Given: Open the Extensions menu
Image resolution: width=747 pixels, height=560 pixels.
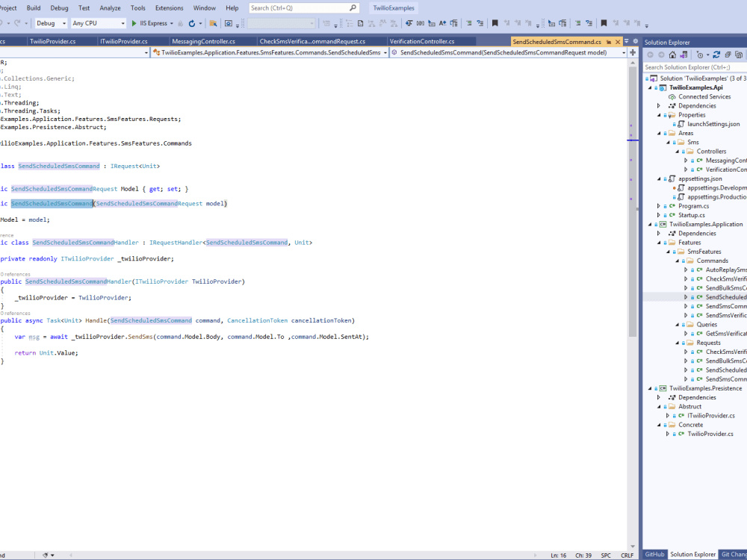Looking at the screenshot, I should coord(169,7).
